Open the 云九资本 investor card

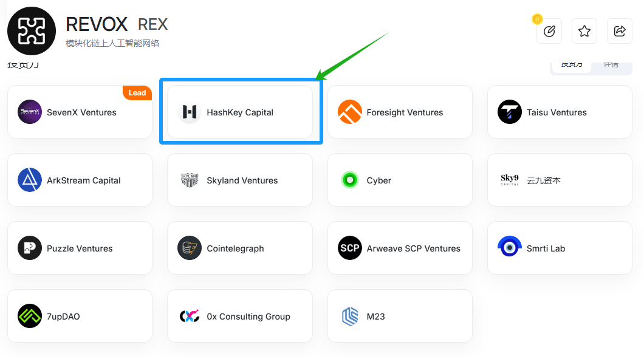(559, 180)
